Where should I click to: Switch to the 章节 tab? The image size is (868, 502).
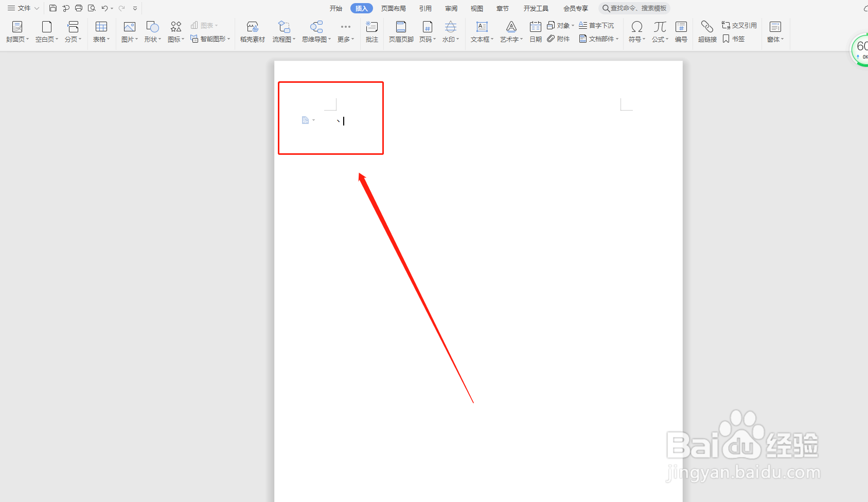coord(503,8)
